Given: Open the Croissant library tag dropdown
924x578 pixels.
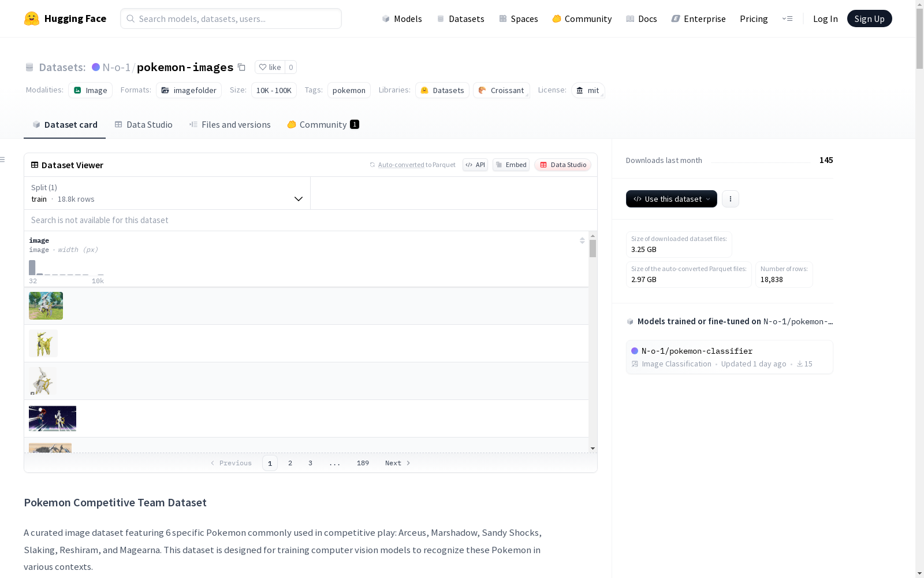Looking at the screenshot, I should [501, 90].
